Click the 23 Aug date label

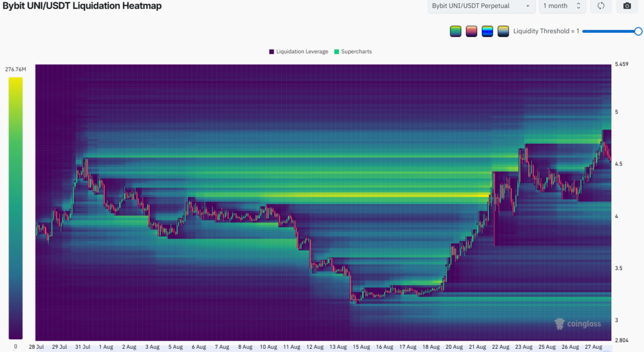point(525,347)
